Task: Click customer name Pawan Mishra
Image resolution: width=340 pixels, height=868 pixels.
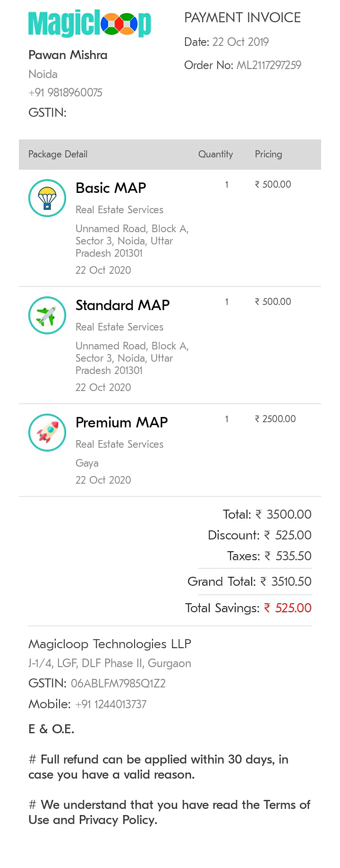Action: (x=68, y=55)
